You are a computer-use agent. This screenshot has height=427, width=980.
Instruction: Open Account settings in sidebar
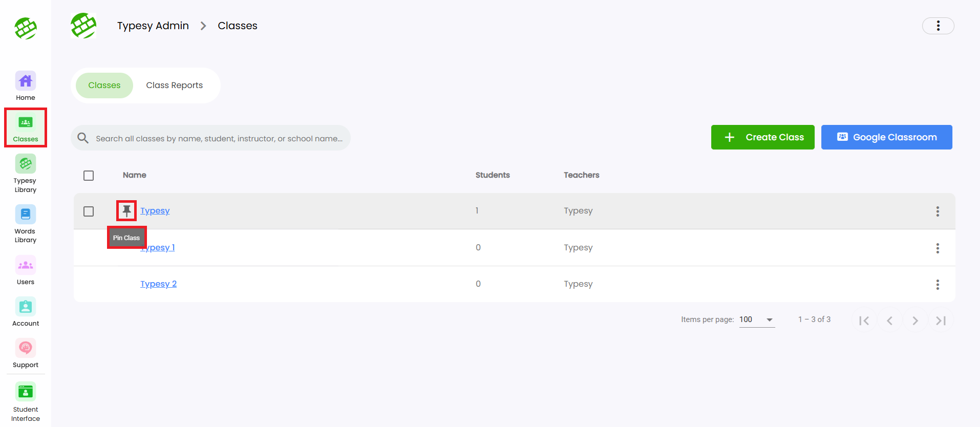[26, 311]
